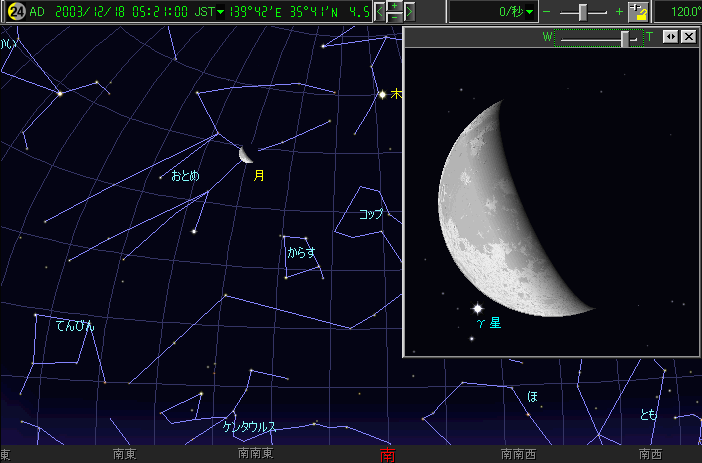The width and height of the screenshot is (702, 463).
Task: Click the plus sign right of zoom slider
Action: [619, 11]
